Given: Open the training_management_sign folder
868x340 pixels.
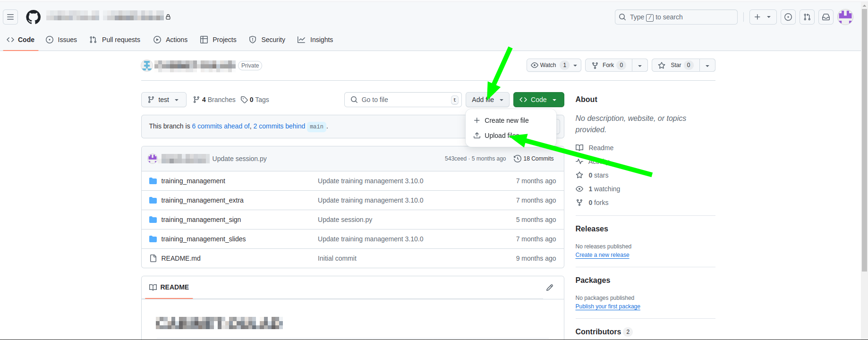Looking at the screenshot, I should click(x=201, y=220).
